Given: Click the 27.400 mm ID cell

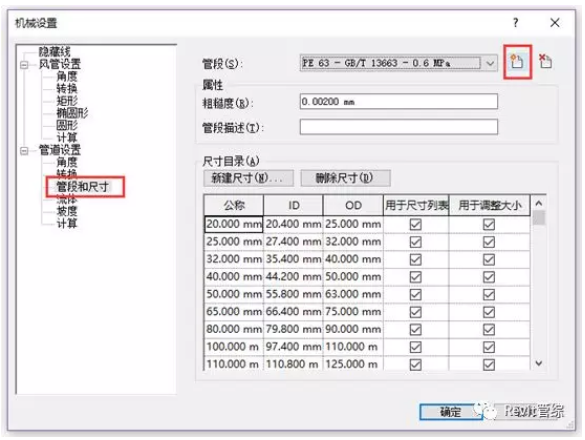Looking at the screenshot, I should 294,242.
